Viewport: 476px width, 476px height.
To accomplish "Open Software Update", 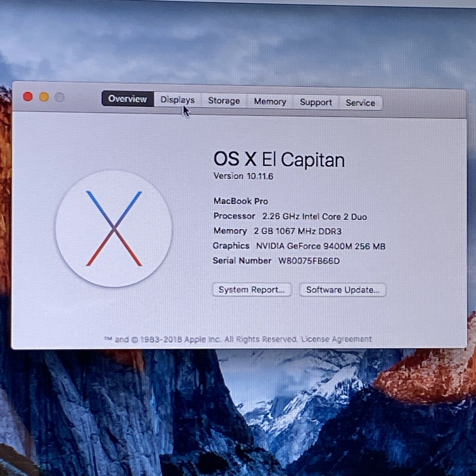I will pos(343,290).
